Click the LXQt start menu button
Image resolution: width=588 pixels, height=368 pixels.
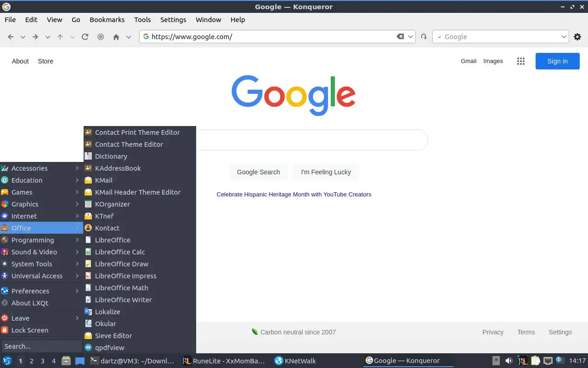[7, 361]
